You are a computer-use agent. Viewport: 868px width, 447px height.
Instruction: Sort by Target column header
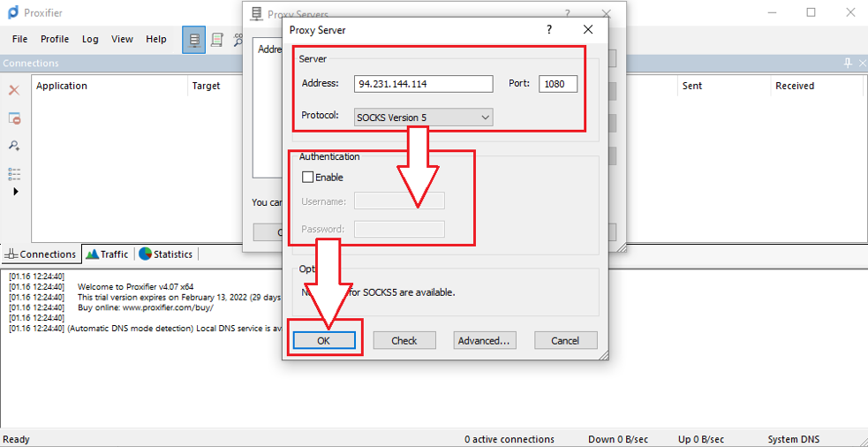click(206, 86)
